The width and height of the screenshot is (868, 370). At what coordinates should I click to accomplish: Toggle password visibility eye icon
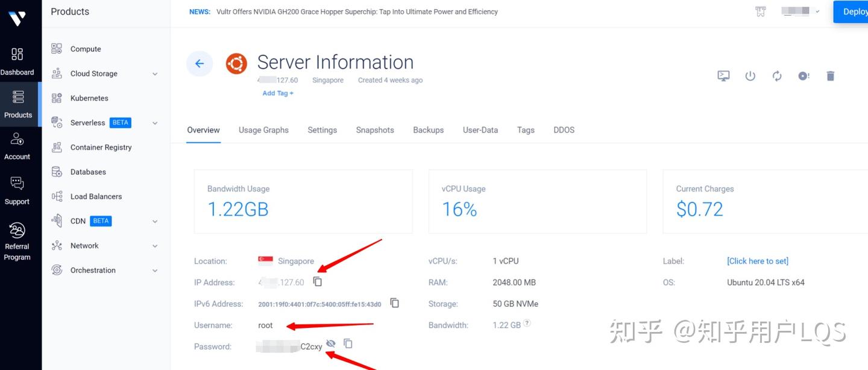(x=330, y=343)
